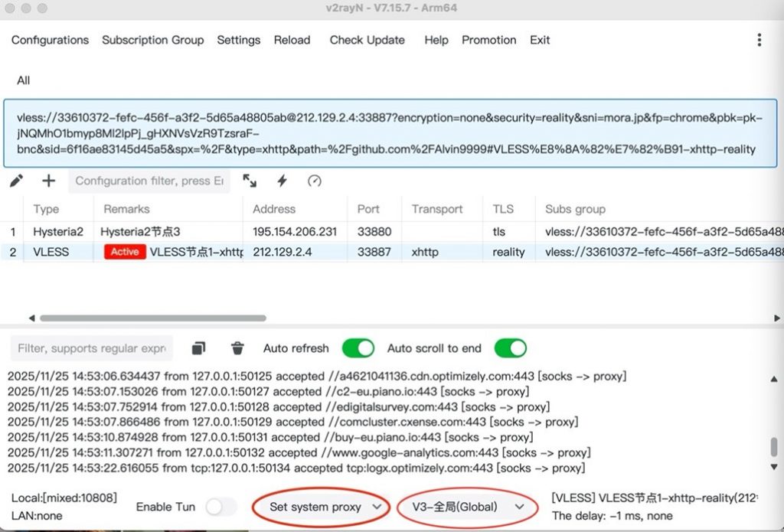The height and width of the screenshot is (532, 784).
Task: Open the three-dot more options menu
Action: 759,40
